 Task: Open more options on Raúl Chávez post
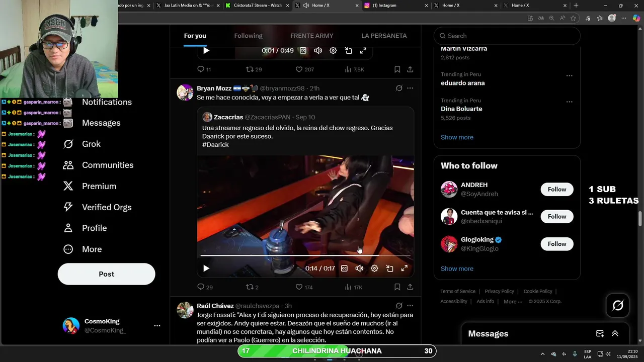point(410,306)
